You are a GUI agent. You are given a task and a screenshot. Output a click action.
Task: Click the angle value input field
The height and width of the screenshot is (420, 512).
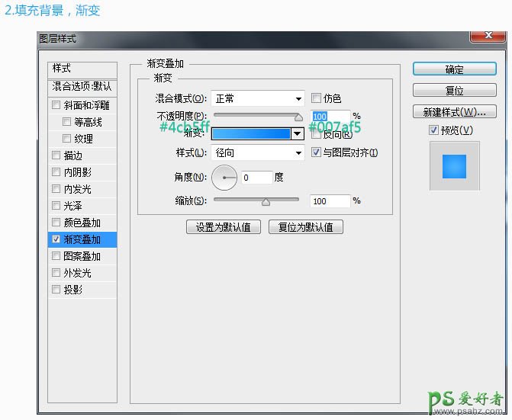(257, 178)
